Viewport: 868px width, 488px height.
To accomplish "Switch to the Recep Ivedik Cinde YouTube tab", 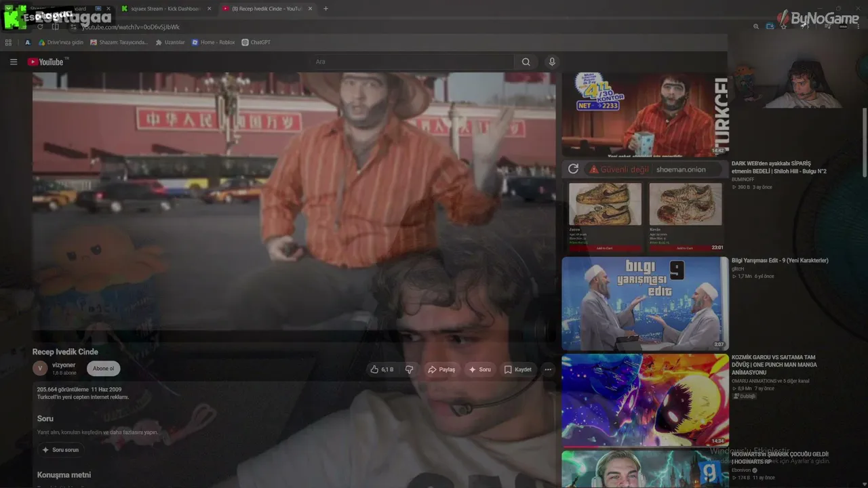I will pos(268,9).
